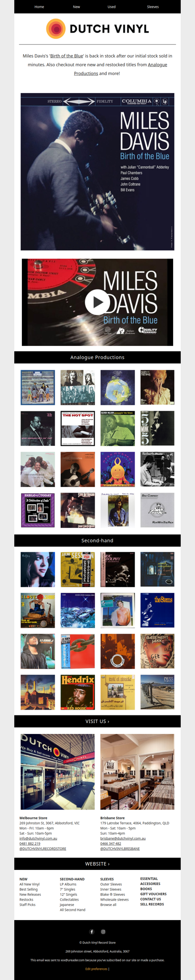The width and height of the screenshot is (195, 980).
Task: Go to 'New' in the top navigation
Action: point(77,7)
